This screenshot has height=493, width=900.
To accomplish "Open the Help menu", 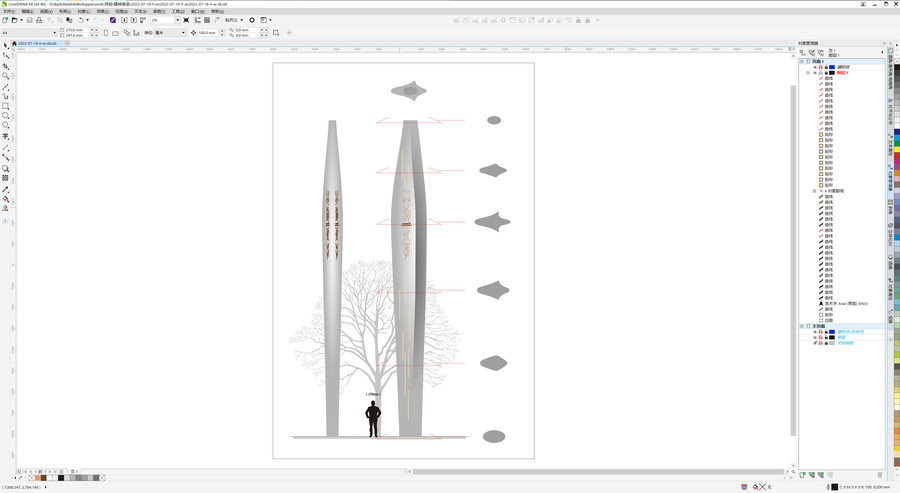I will pyautogui.click(x=218, y=11).
